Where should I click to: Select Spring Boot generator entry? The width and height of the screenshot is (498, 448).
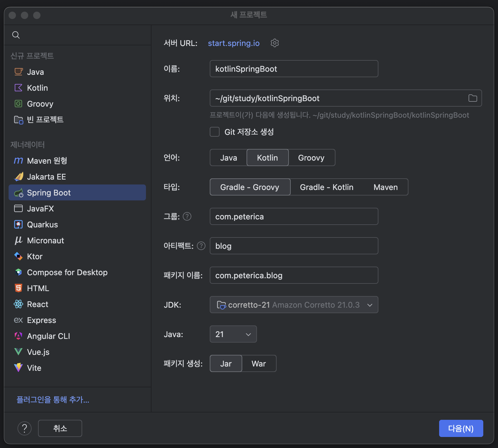point(77,192)
